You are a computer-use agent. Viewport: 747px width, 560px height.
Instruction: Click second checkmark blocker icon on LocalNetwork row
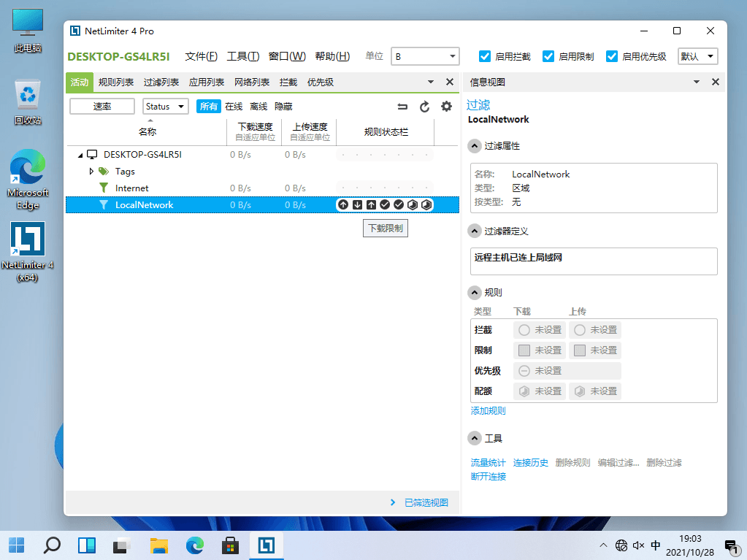pos(399,204)
